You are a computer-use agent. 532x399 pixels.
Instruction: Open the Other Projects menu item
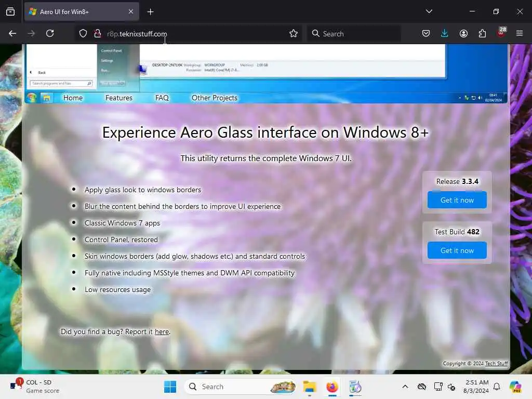point(215,98)
